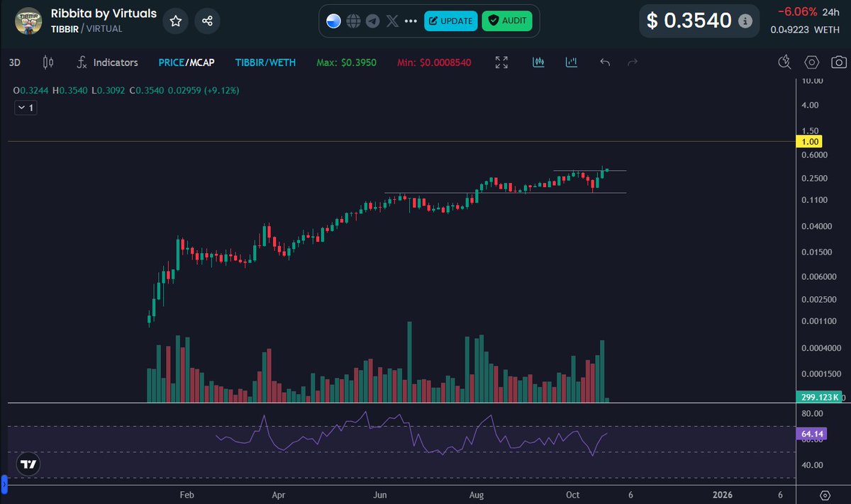
Task: Expand the chart to fullscreen
Action: (501, 62)
